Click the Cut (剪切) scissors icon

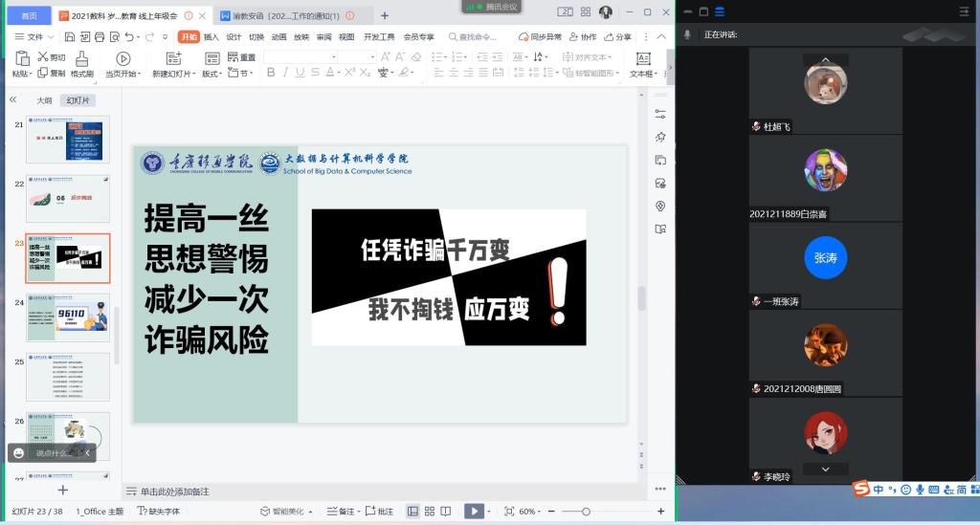[44, 57]
